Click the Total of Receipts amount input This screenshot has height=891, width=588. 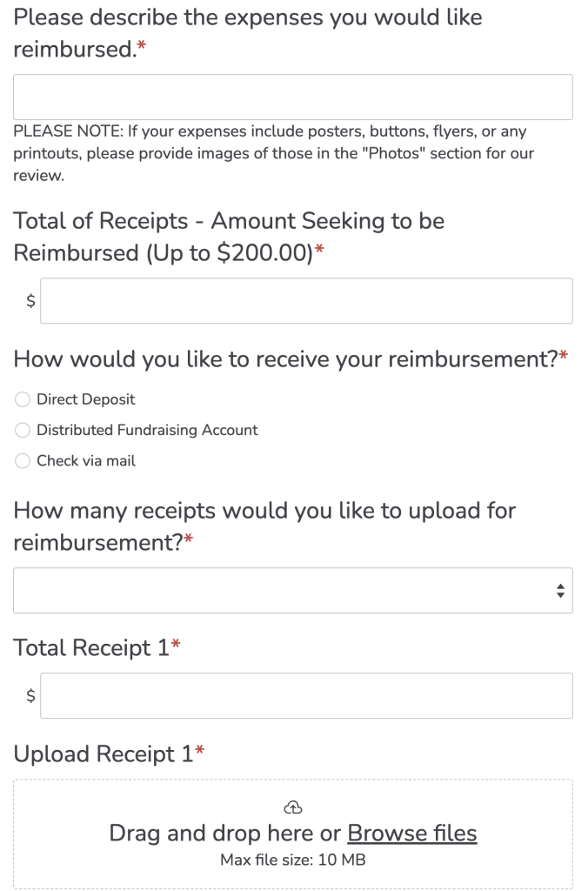click(306, 301)
